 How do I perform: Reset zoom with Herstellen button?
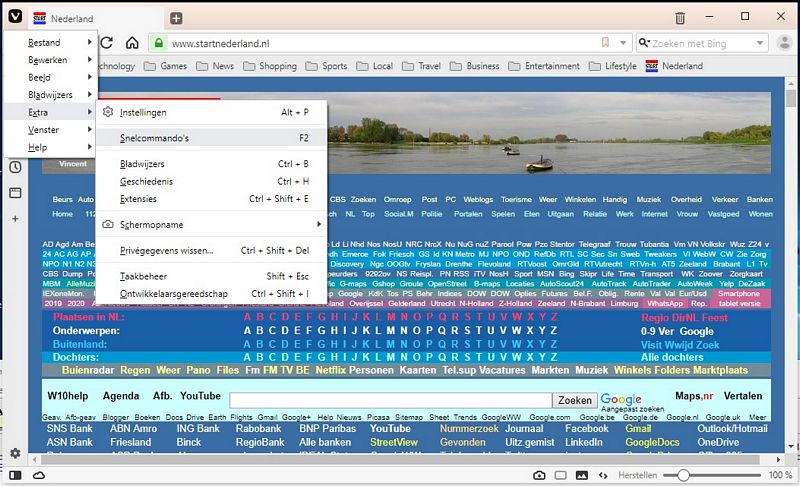pyautogui.click(x=637, y=475)
